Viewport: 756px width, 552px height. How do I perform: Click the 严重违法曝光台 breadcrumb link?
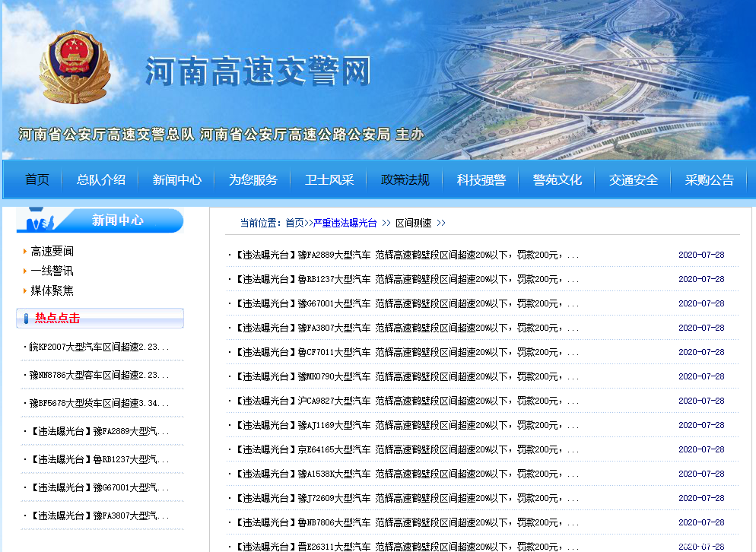345,223
